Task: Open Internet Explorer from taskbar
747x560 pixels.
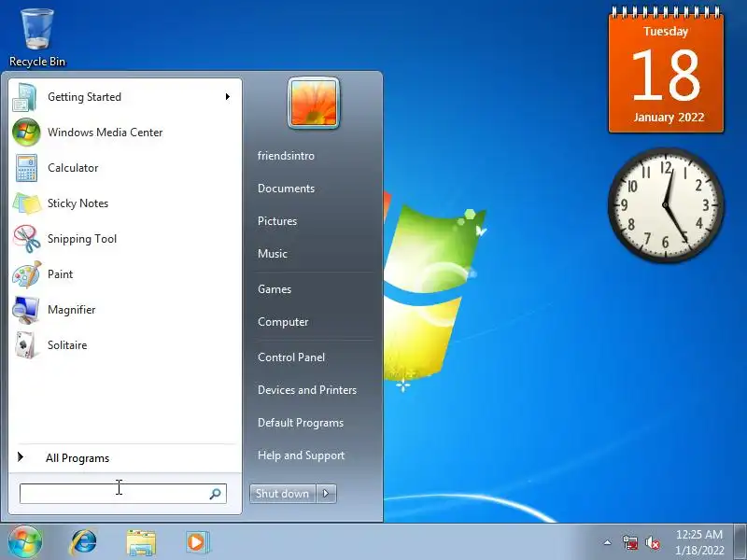Action: tap(83, 542)
